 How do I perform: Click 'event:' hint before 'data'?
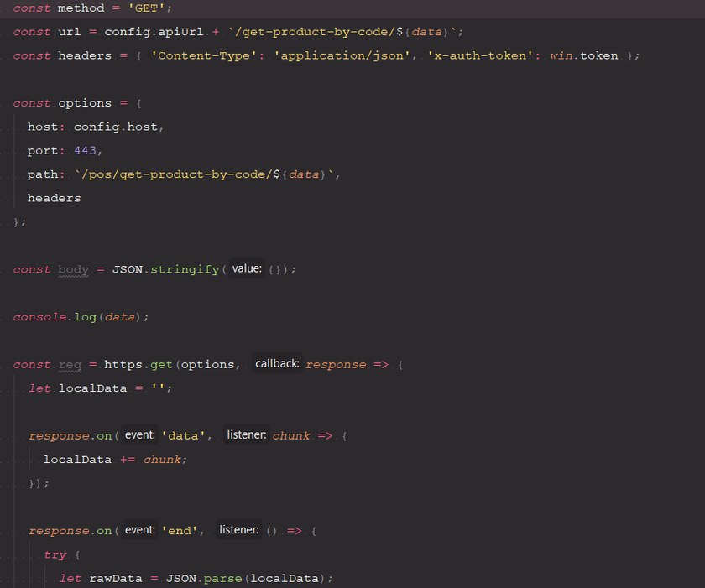pyautogui.click(x=140, y=435)
